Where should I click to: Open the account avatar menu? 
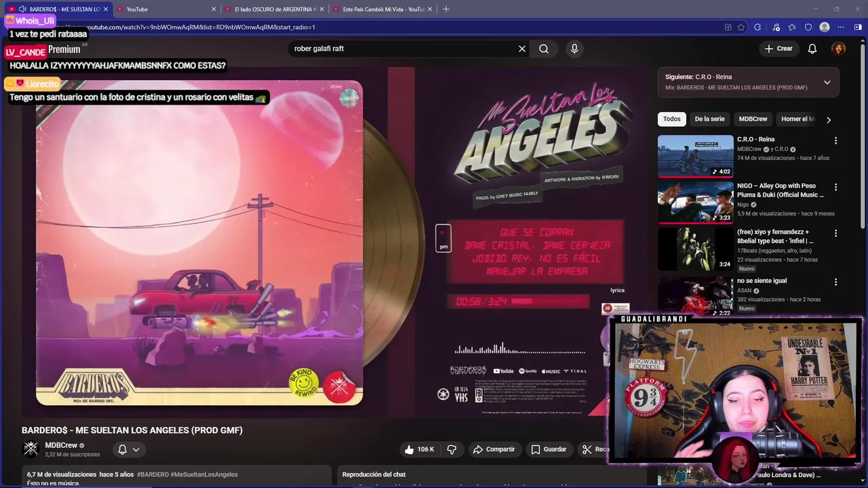pyautogui.click(x=839, y=49)
